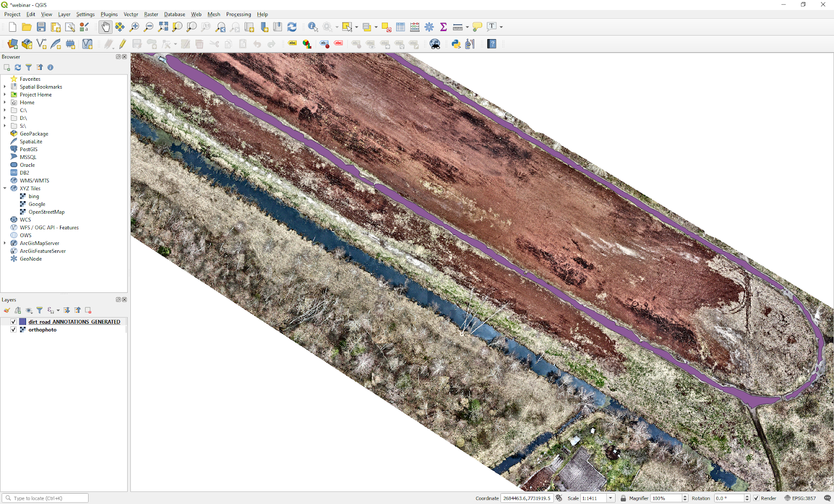The image size is (834, 504).
Task: Click the EPSG:3857 CRS button
Action: coord(800,498)
